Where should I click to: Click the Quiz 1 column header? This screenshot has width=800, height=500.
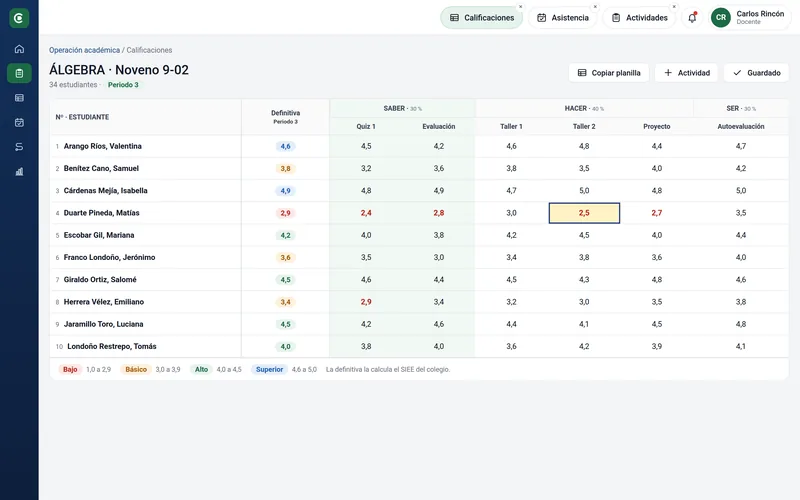366,126
